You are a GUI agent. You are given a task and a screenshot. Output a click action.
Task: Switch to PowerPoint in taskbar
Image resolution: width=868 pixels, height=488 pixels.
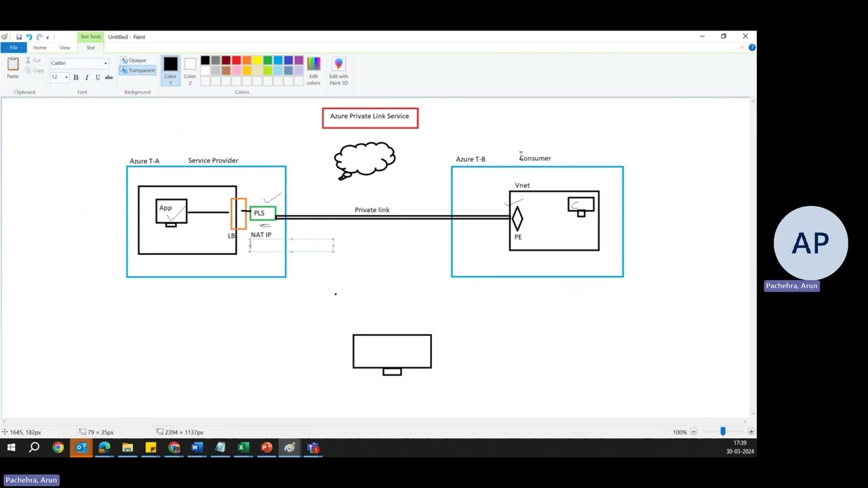point(267,447)
